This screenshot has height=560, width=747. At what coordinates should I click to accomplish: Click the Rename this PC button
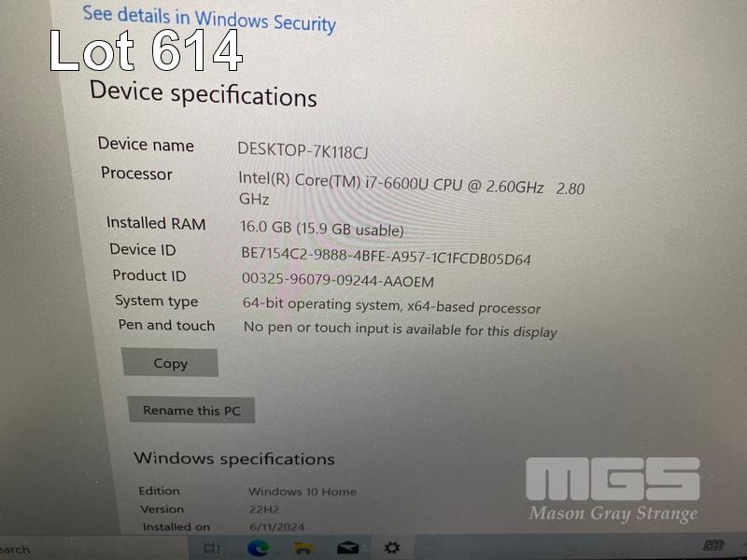click(x=191, y=410)
